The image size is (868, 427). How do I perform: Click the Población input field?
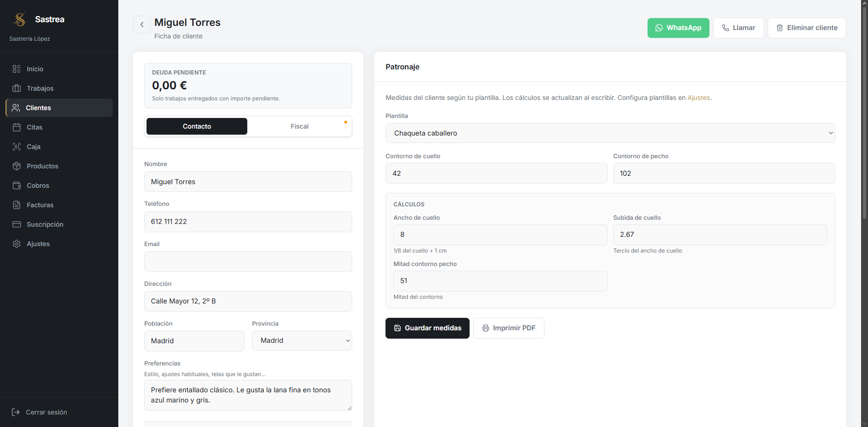194,341
